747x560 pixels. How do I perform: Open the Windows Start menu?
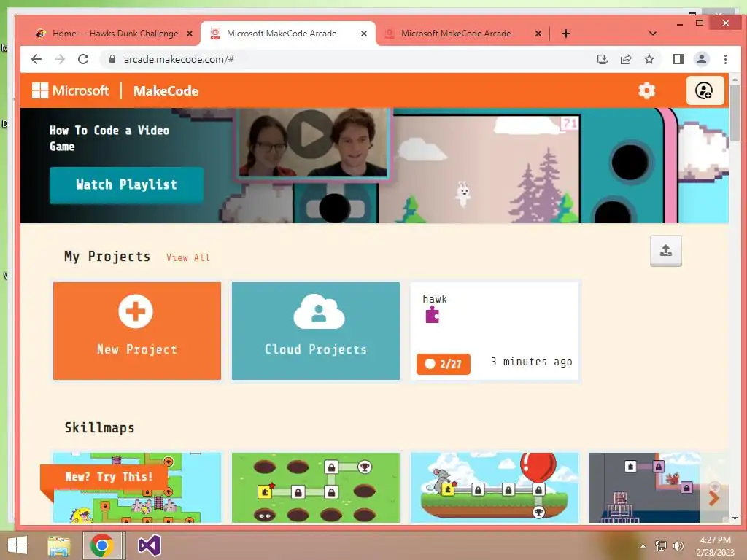[x=18, y=545]
